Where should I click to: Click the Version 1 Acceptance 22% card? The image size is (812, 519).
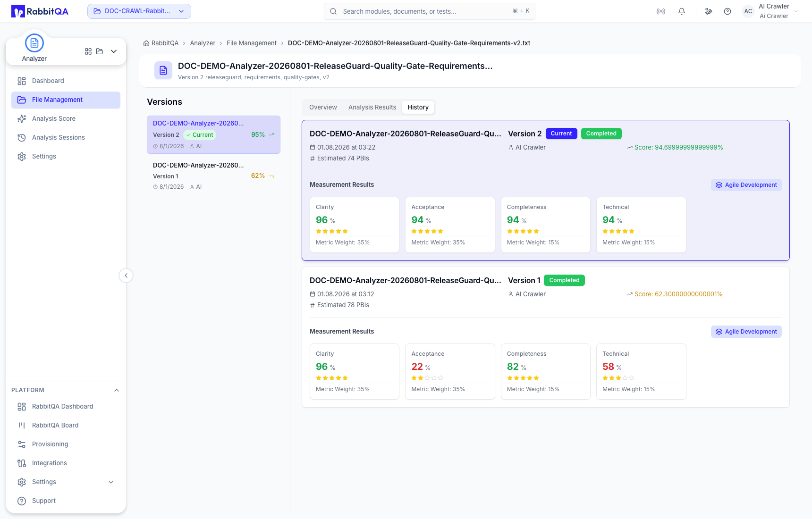point(450,371)
